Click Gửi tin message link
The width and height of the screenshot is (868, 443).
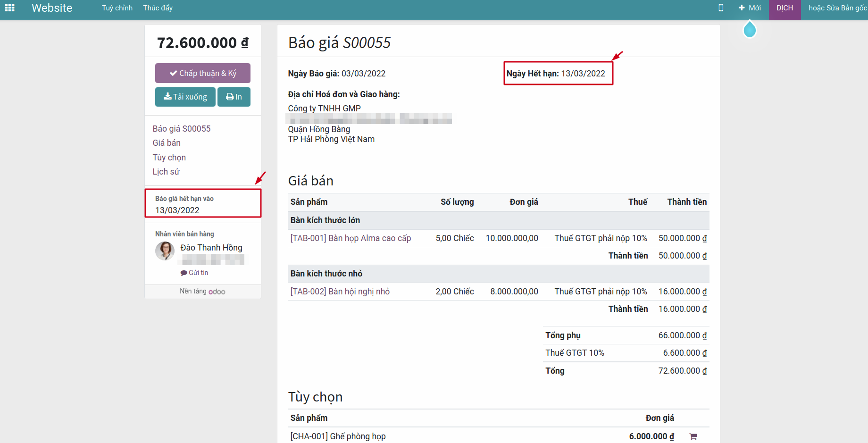(194, 273)
